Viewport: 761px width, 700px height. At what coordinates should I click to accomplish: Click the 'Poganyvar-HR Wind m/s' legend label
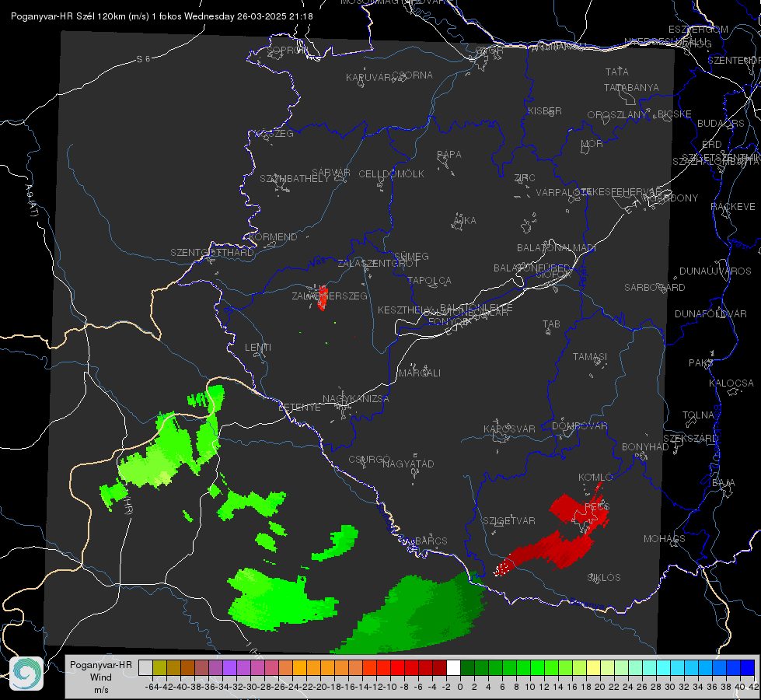point(101,677)
